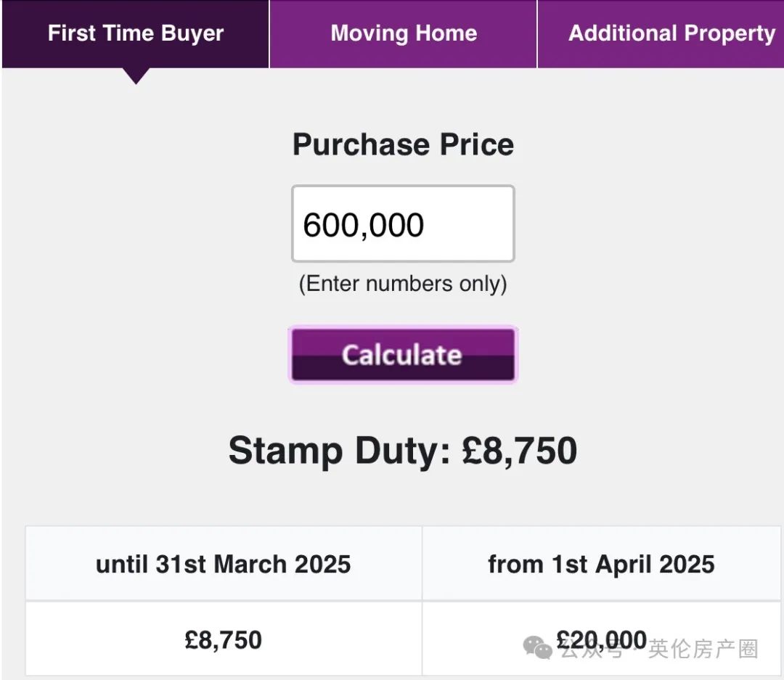Click the 公众号 watermark label
Image resolution: width=784 pixels, height=680 pixels.
[592, 650]
